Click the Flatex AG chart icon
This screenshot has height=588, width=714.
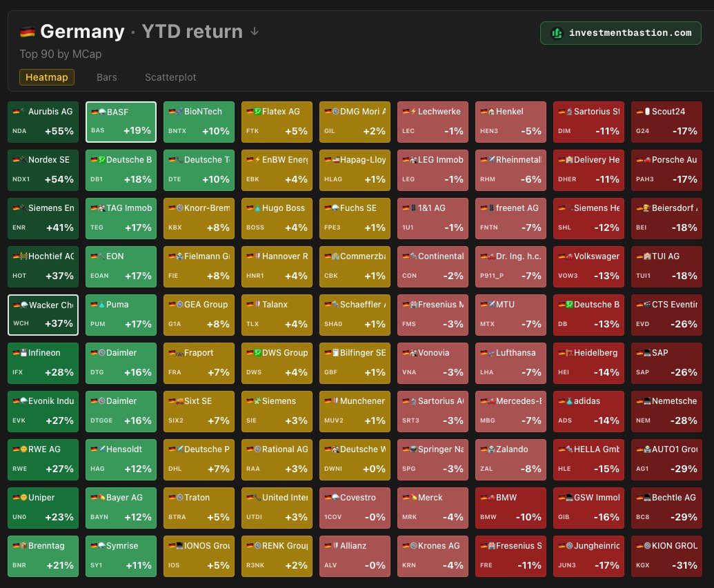click(258, 112)
